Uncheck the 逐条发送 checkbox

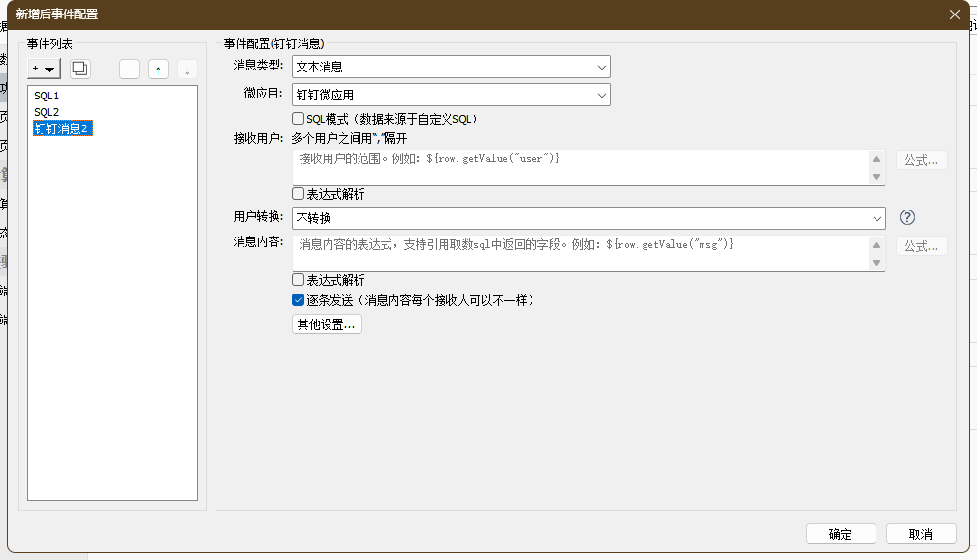point(299,300)
